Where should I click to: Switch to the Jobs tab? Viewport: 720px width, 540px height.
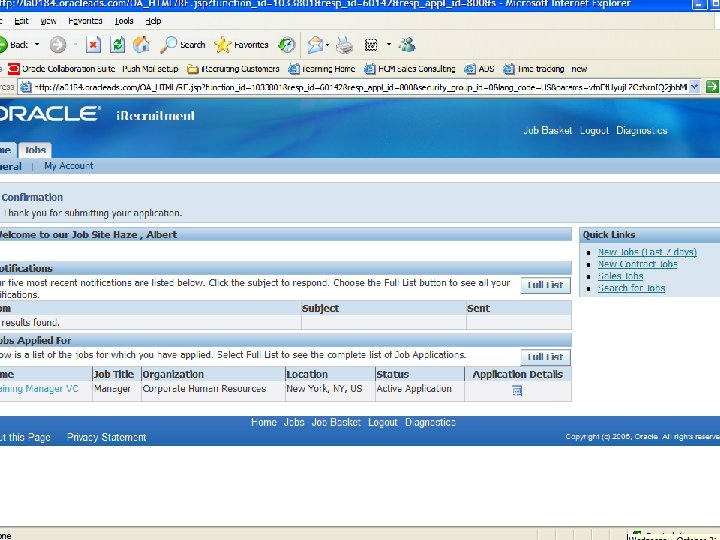[x=35, y=150]
